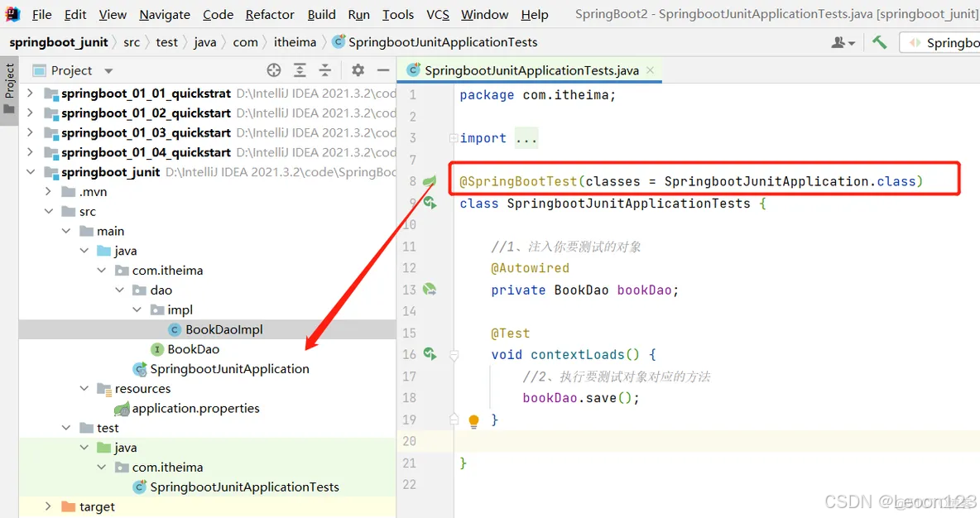The image size is (980, 518).
Task: Select application.properties file
Action: point(187,408)
